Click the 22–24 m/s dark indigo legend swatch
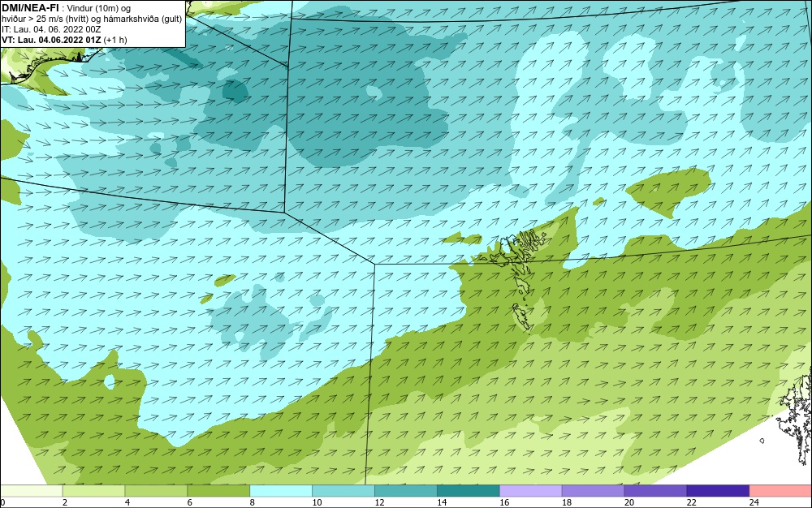The image size is (812, 508). point(719,491)
